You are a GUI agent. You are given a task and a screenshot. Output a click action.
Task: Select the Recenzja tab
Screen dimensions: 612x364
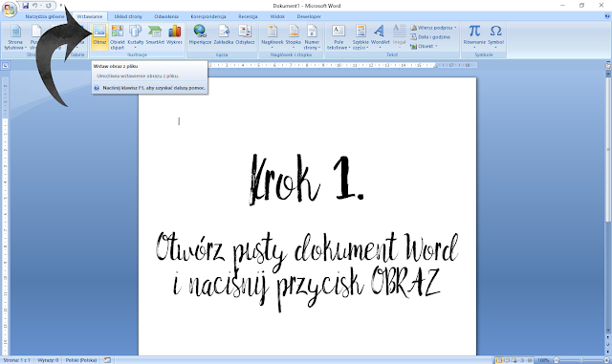click(248, 16)
